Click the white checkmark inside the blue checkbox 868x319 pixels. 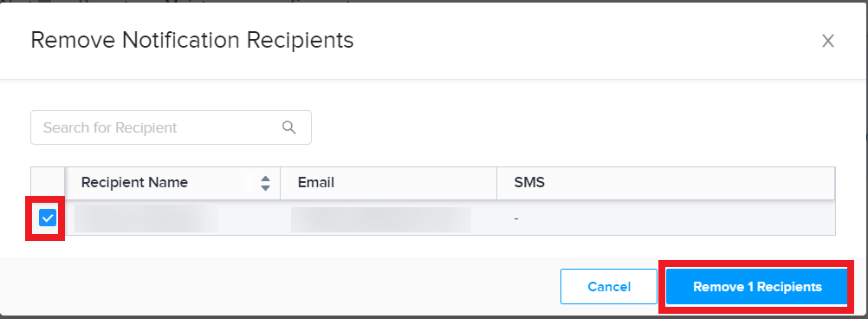click(48, 218)
